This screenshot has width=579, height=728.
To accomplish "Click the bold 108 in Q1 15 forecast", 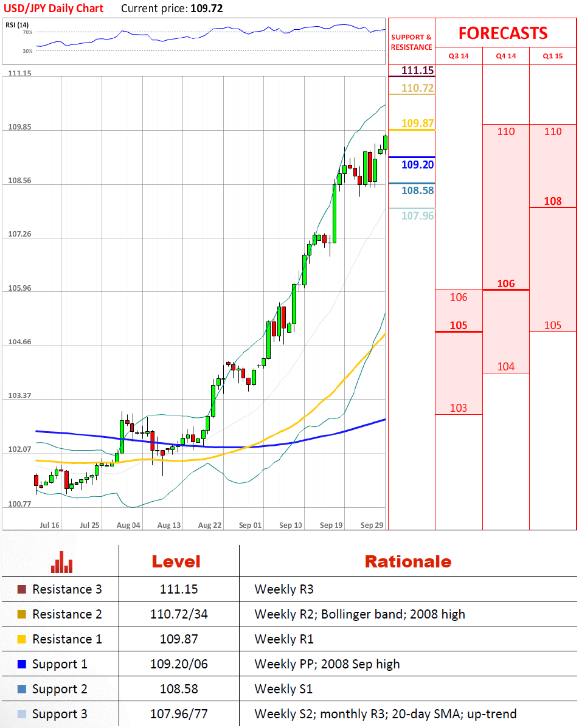I will (x=552, y=201).
